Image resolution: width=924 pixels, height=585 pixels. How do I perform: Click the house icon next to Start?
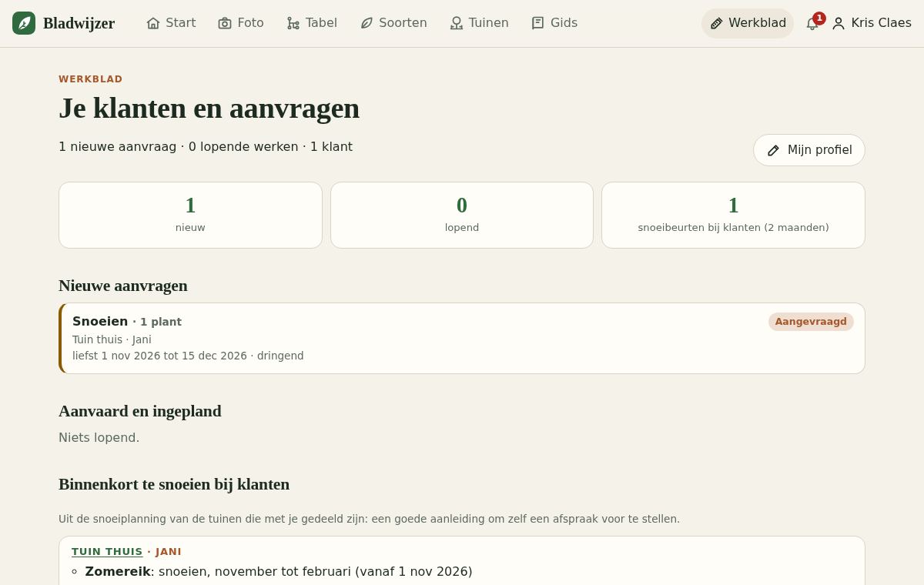coord(153,23)
